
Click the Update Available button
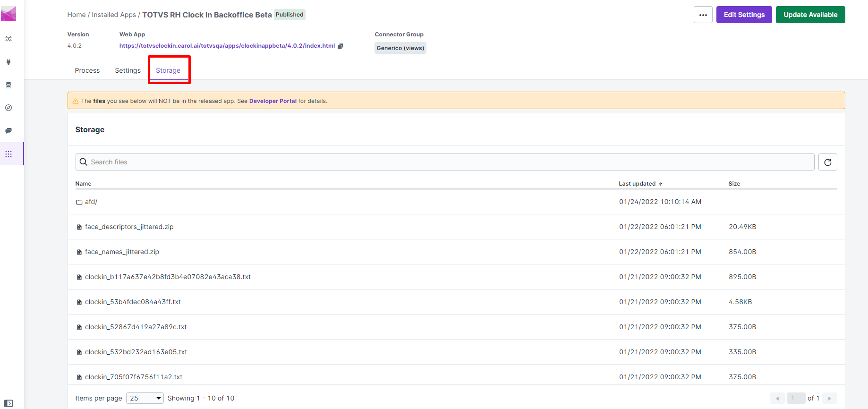pyautogui.click(x=810, y=15)
